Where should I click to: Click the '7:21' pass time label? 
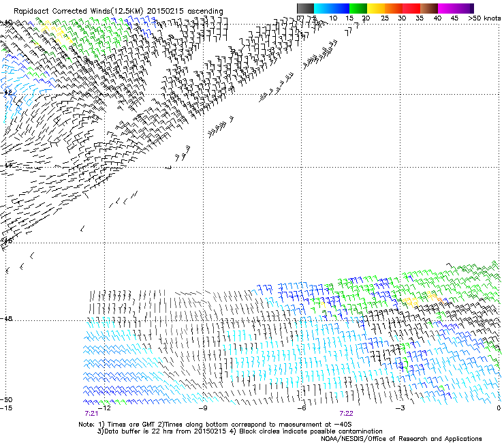click(x=91, y=414)
